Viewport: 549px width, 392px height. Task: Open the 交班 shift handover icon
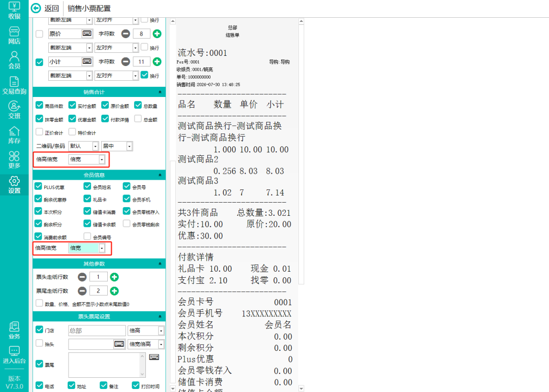point(14,110)
